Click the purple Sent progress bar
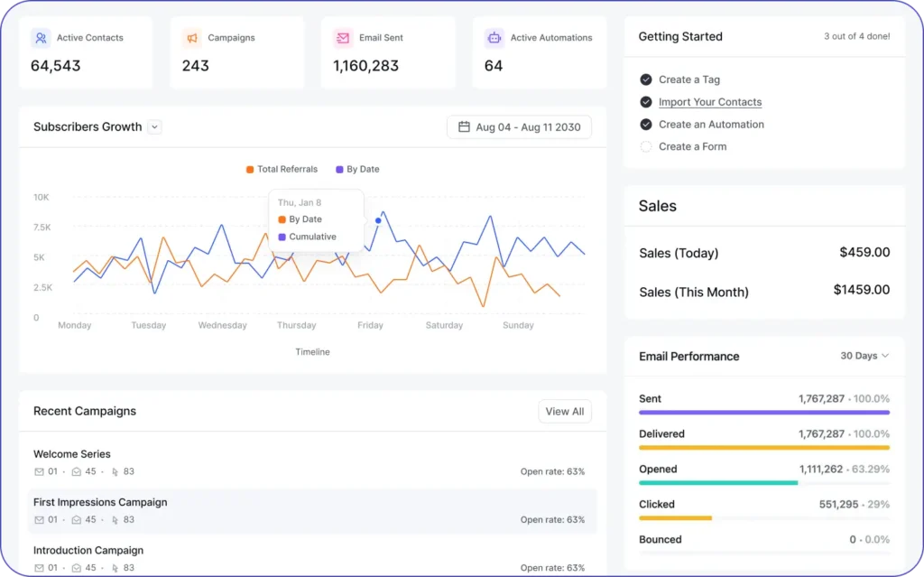Viewport: 924px width, 577px height. (764, 413)
